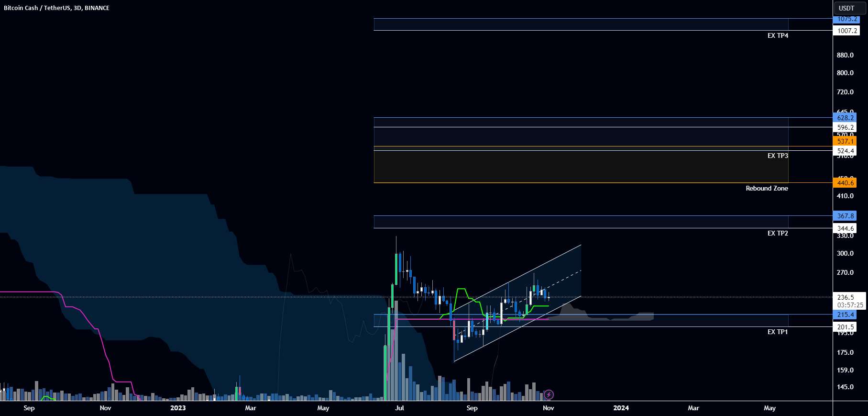Viewport: 868px width, 416px height.
Task: Click the current price 236.5 label
Action: 845,297
